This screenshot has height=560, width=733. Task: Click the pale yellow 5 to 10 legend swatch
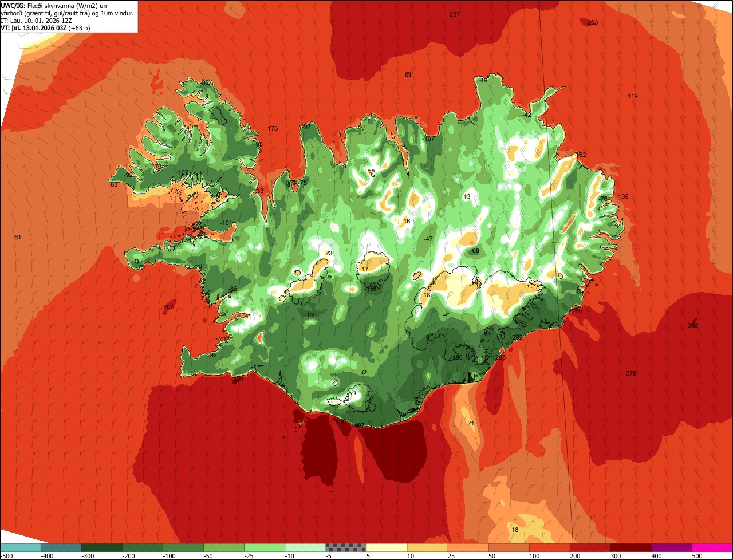click(x=387, y=547)
